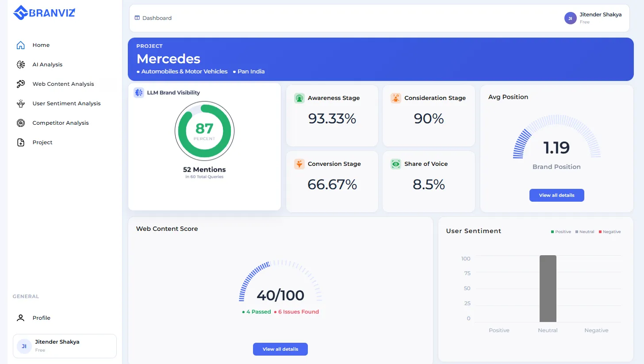Click the Project file-plus icon
This screenshot has height=364, width=644.
tap(20, 142)
